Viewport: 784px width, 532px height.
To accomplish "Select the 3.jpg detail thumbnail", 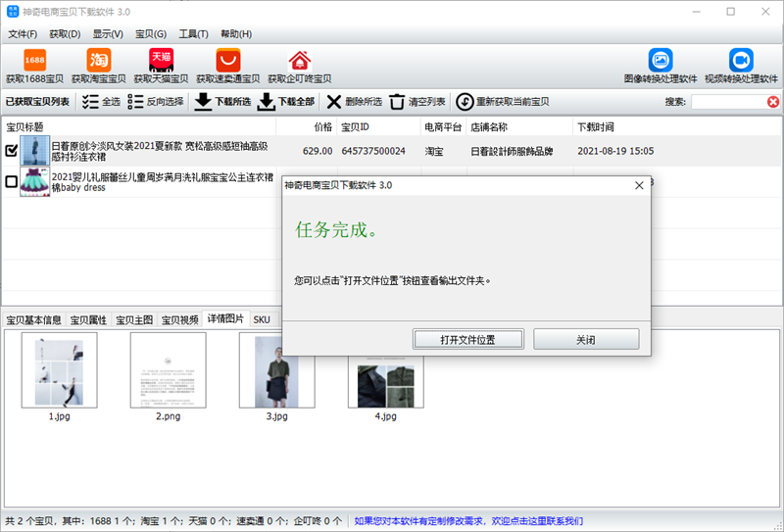I will click(x=277, y=371).
